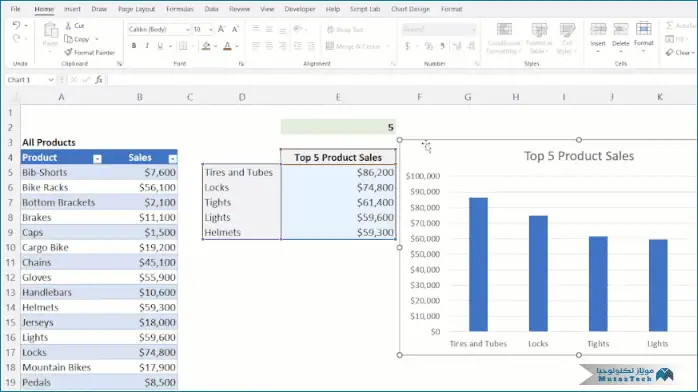
Task: Toggle underline formatting
Action: tap(160, 45)
